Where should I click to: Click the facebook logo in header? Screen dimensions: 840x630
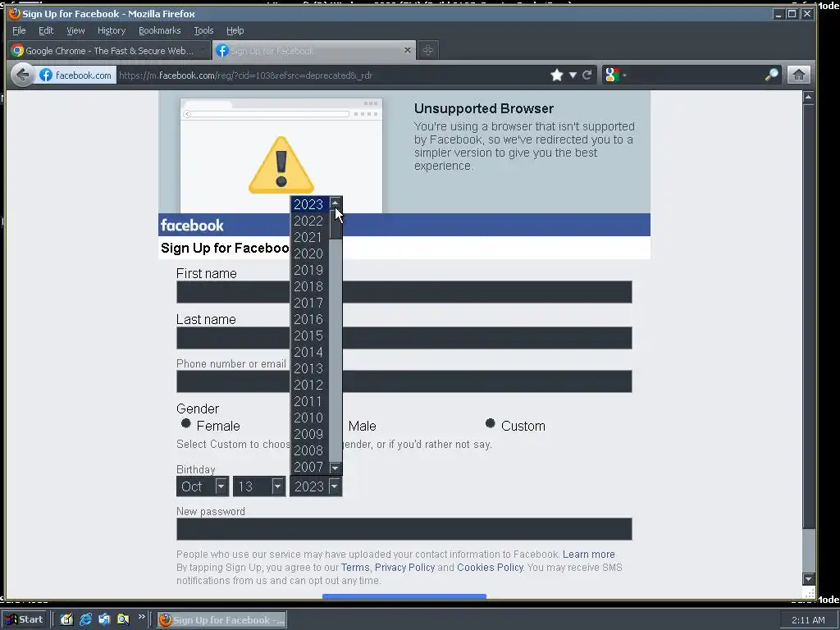pos(192,225)
